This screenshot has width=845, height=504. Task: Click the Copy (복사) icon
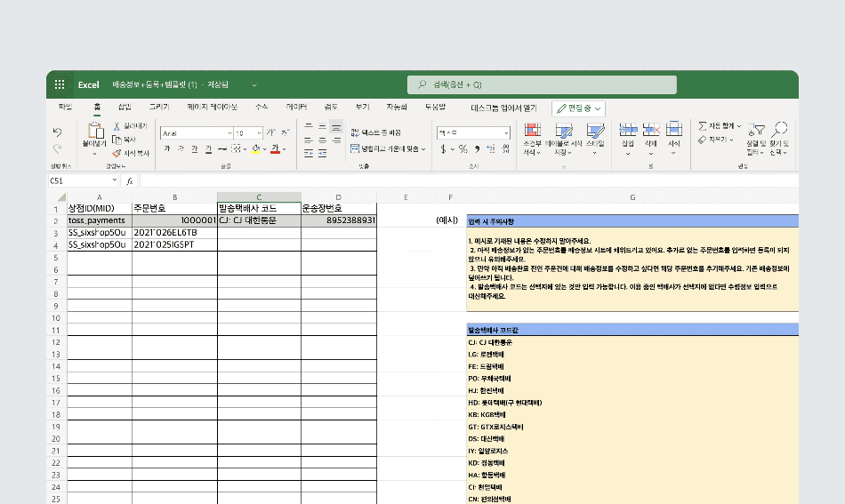[x=117, y=140]
